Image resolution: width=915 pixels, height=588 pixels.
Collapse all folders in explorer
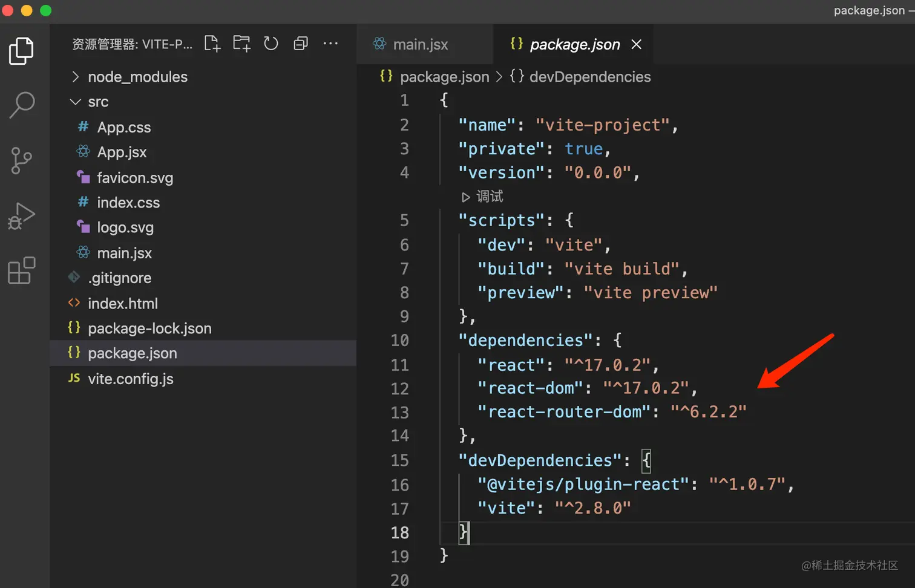(301, 44)
